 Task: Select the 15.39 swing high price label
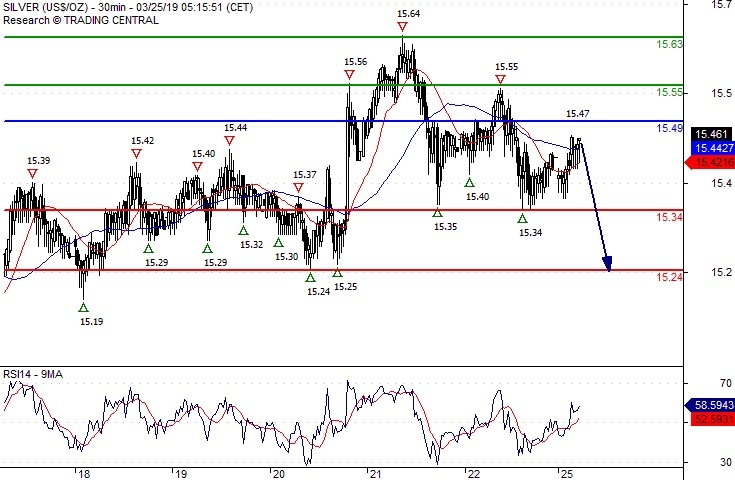click(38, 161)
